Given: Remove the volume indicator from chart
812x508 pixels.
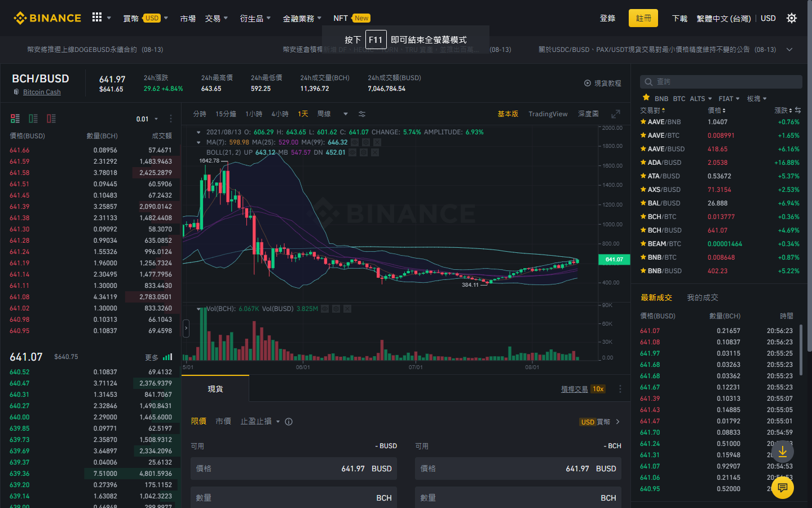Looking at the screenshot, I should [x=347, y=309].
